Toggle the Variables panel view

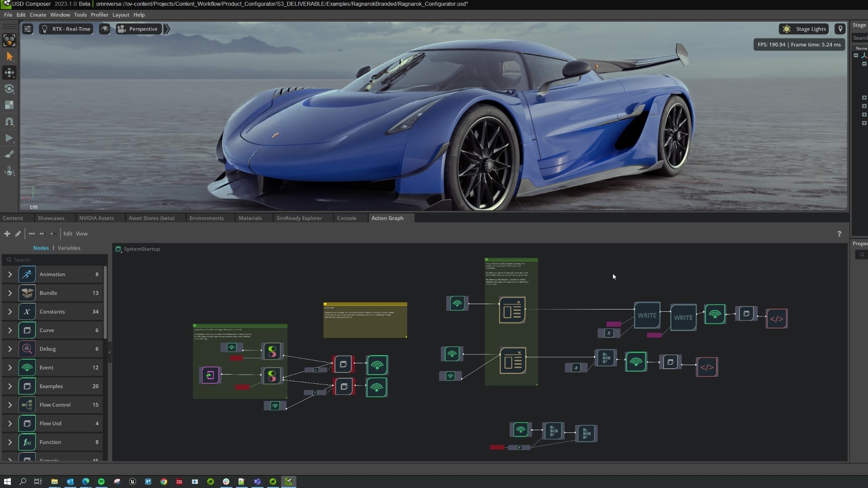click(x=69, y=248)
